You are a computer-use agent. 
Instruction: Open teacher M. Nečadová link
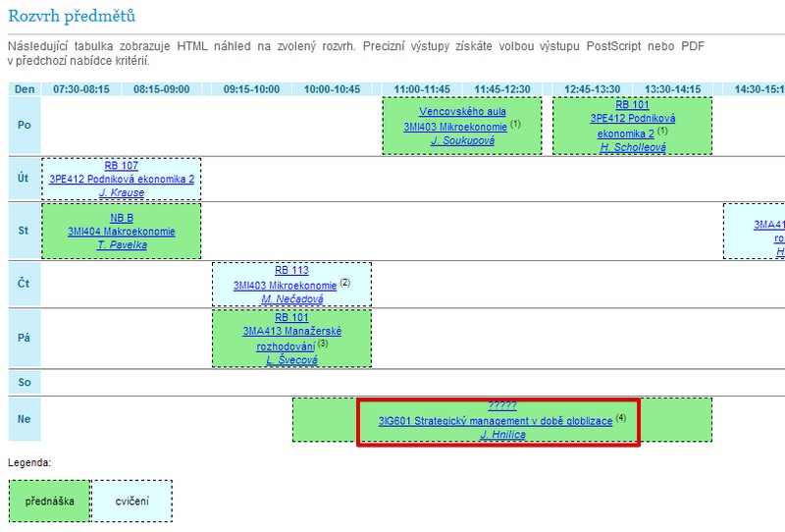coord(291,299)
